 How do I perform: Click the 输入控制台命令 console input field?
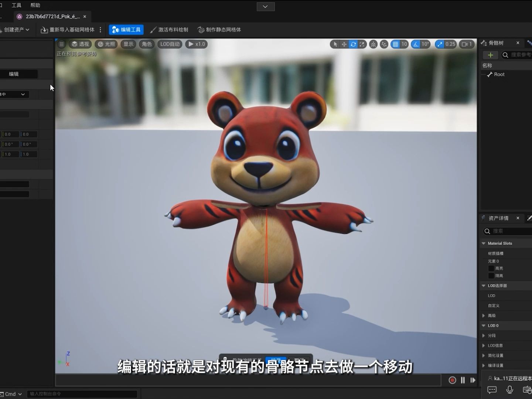tap(82, 394)
